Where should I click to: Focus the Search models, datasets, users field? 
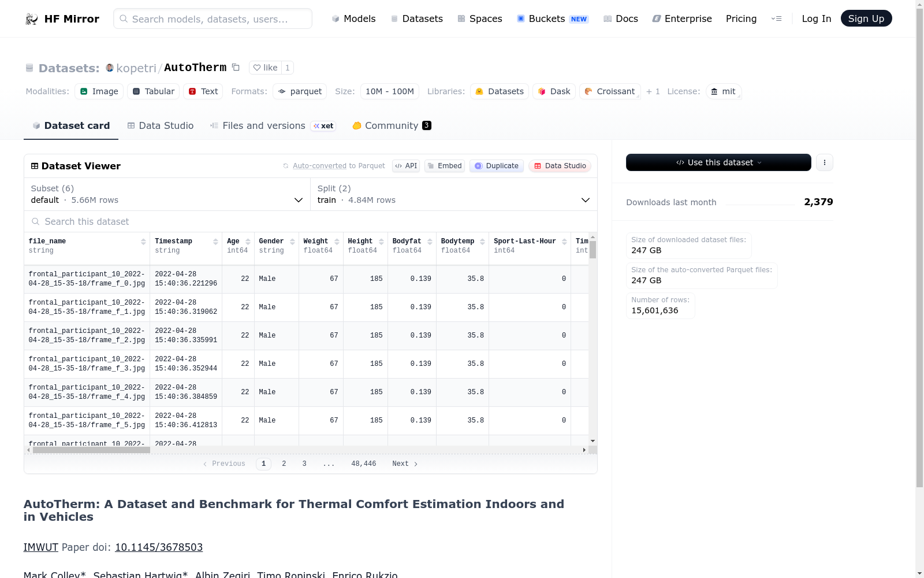213,18
